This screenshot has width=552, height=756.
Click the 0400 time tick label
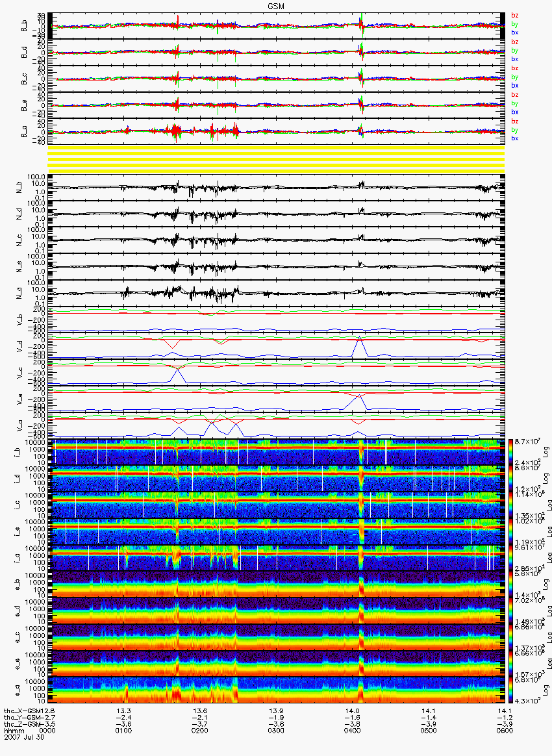pyautogui.click(x=352, y=731)
